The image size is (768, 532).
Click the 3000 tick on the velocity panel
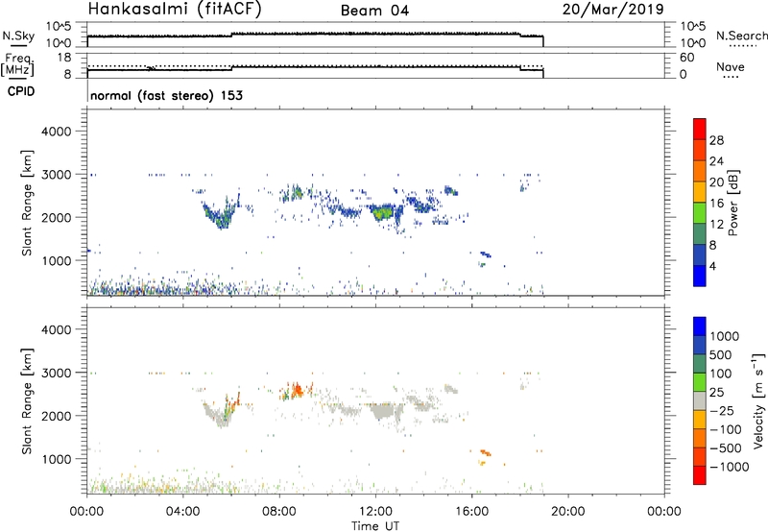coord(56,373)
